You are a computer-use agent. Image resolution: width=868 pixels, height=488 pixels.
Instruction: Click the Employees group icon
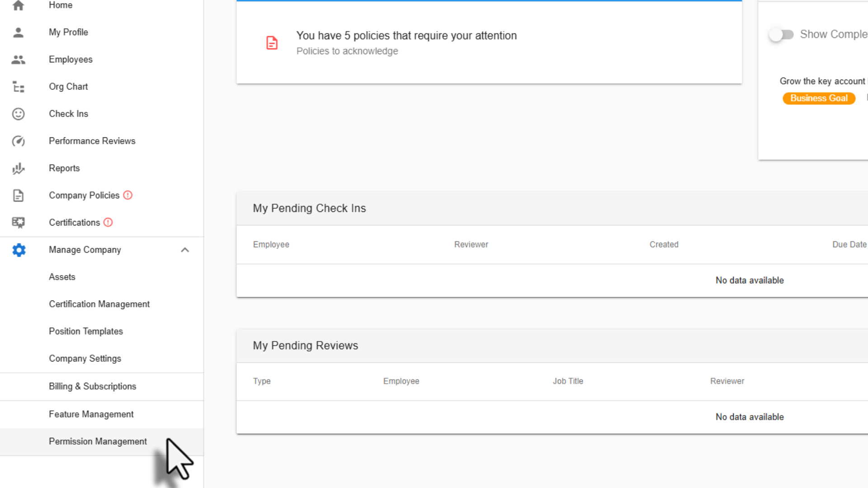pyautogui.click(x=18, y=60)
